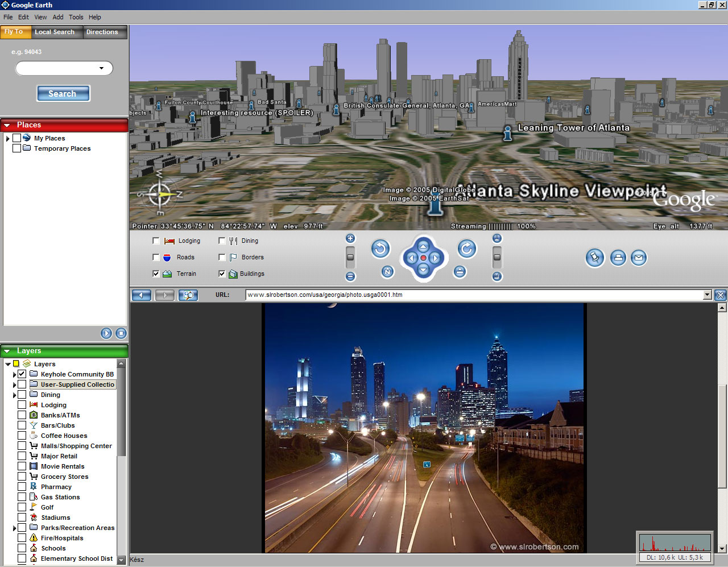Open the View menu

click(40, 17)
